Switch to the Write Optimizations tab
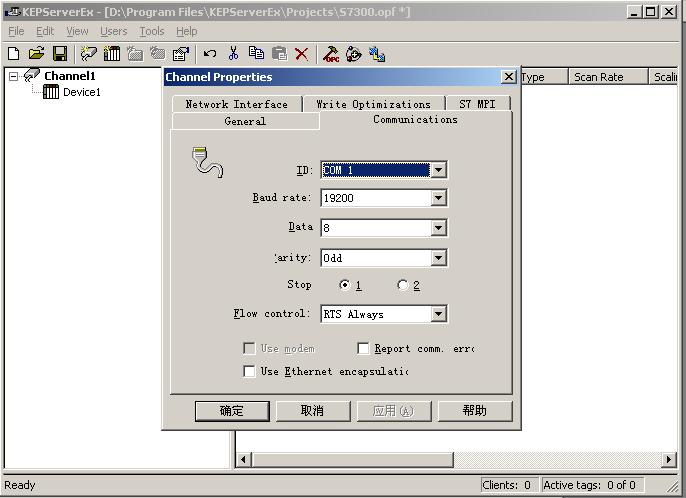The height and width of the screenshot is (498, 686). pos(374,104)
